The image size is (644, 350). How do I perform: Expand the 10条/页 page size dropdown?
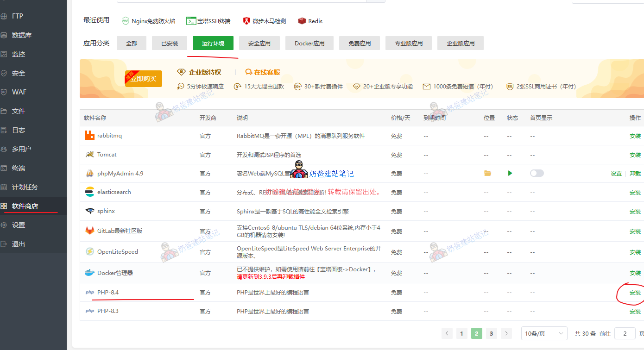(544, 333)
